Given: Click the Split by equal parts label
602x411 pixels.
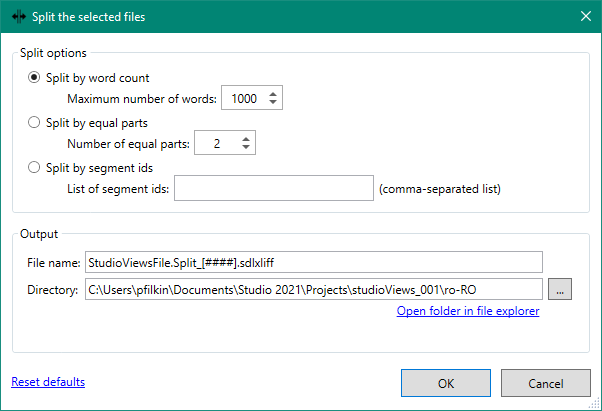Looking at the screenshot, I should 97,123.
